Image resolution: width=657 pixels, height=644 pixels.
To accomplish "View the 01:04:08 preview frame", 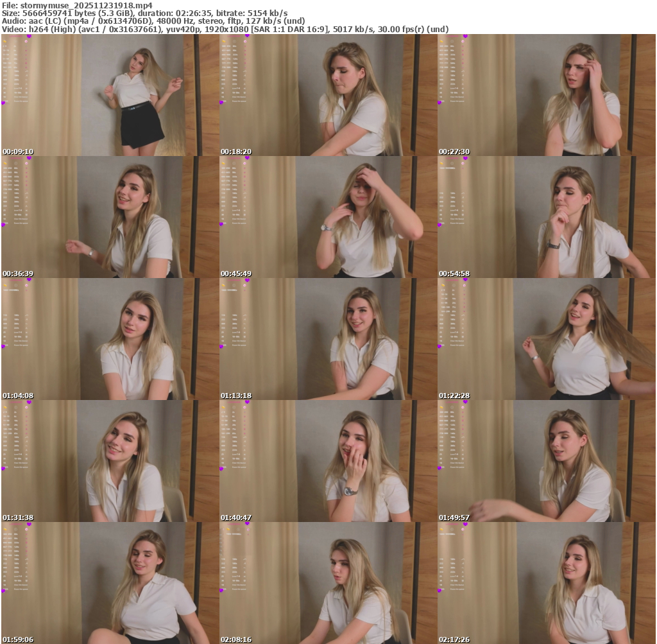I will coord(110,339).
